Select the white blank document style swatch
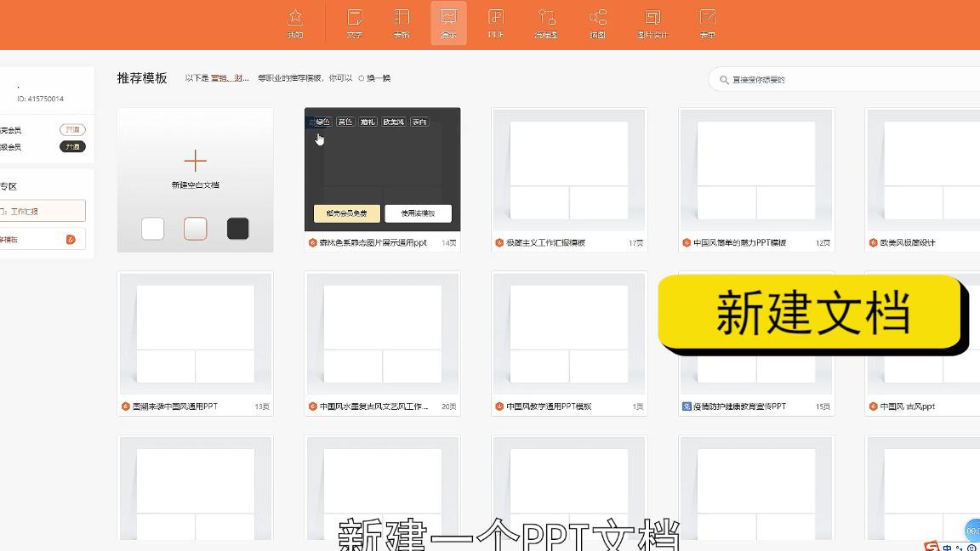Image resolution: width=980 pixels, height=551 pixels. [x=153, y=229]
